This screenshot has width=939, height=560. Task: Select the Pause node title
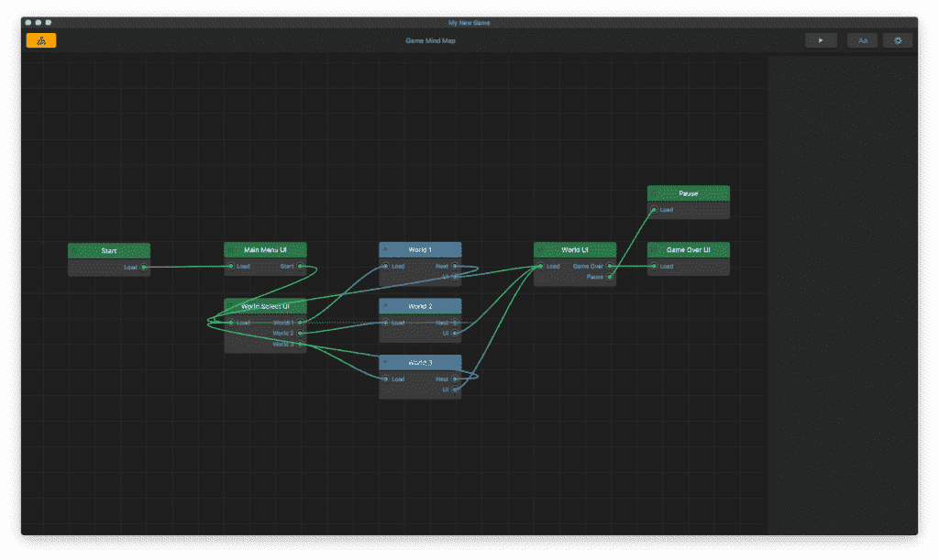689,193
